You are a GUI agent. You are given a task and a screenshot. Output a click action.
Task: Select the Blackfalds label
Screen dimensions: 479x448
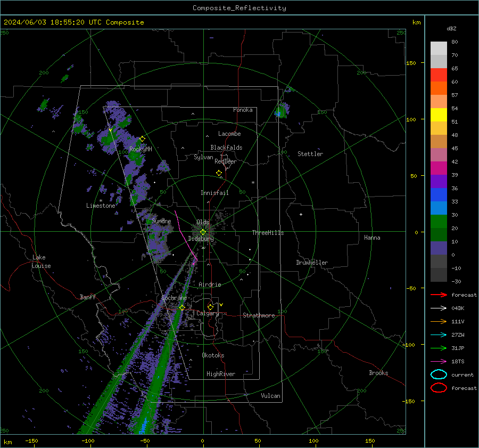tap(226, 148)
